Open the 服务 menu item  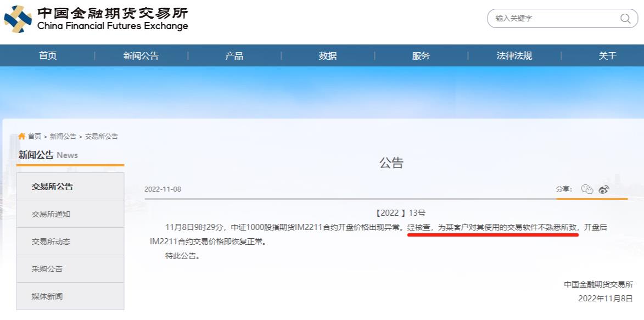tap(421, 55)
